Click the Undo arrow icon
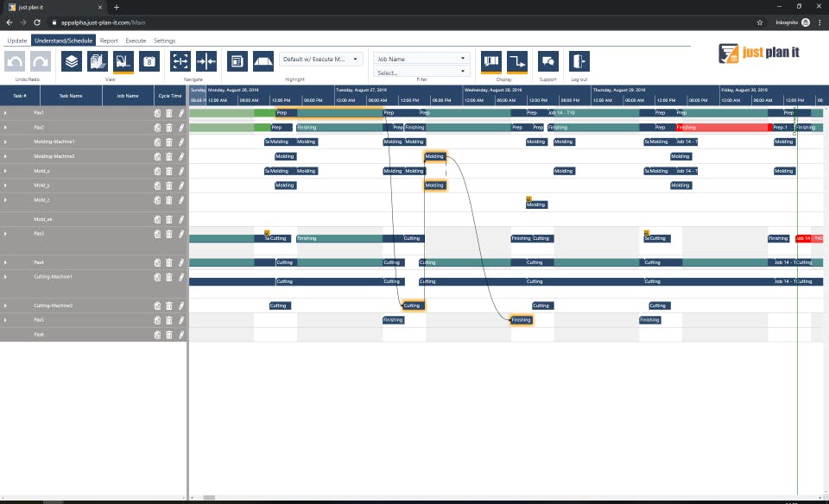 point(15,61)
